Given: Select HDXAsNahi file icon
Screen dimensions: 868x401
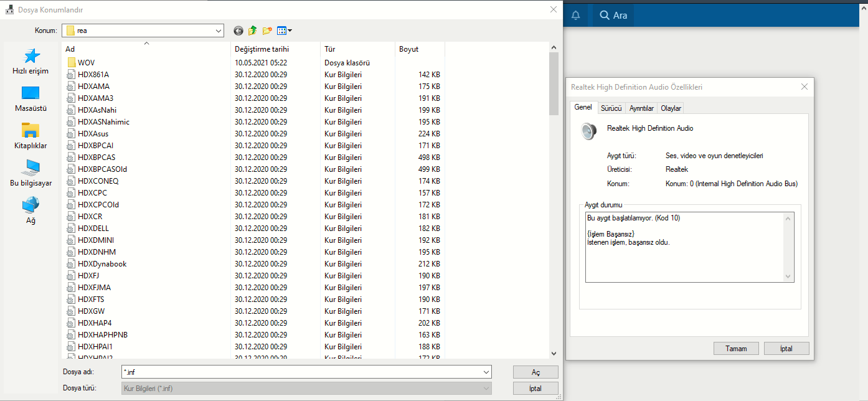Looking at the screenshot, I should pos(71,110).
